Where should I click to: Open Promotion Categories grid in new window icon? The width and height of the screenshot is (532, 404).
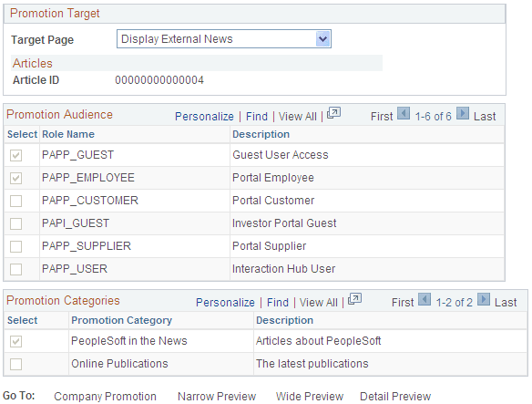[x=354, y=299]
